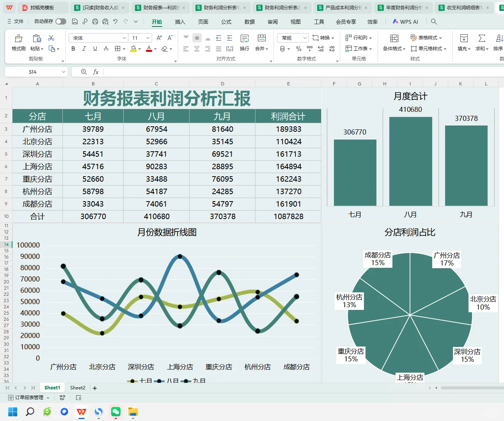
Task: Click the Save icon in quick access bar
Action: click(75, 21)
